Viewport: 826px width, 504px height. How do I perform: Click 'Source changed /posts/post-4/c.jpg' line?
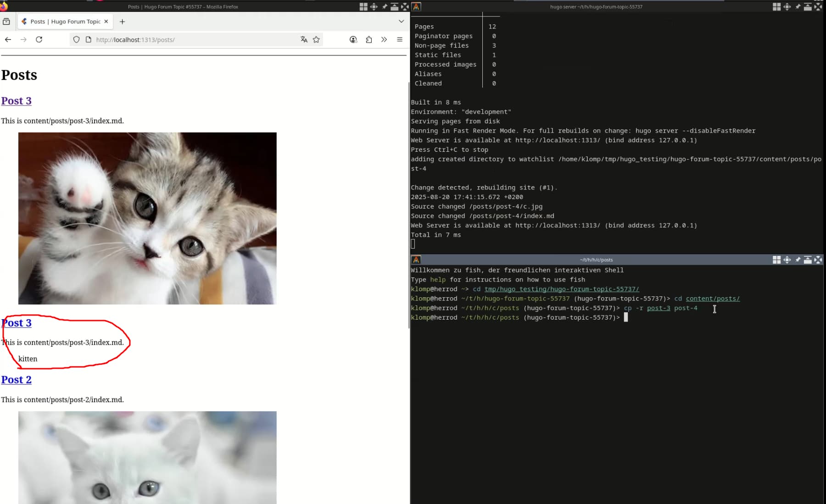pos(477,206)
